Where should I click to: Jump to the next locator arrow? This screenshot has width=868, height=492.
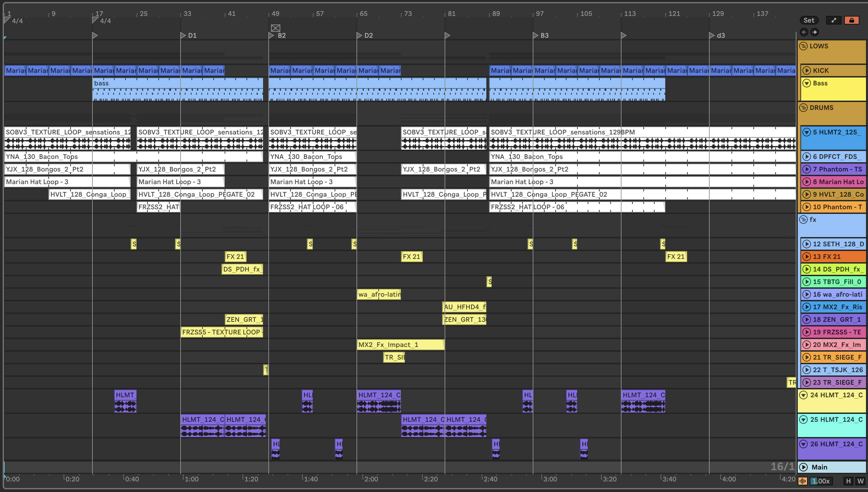coord(815,32)
